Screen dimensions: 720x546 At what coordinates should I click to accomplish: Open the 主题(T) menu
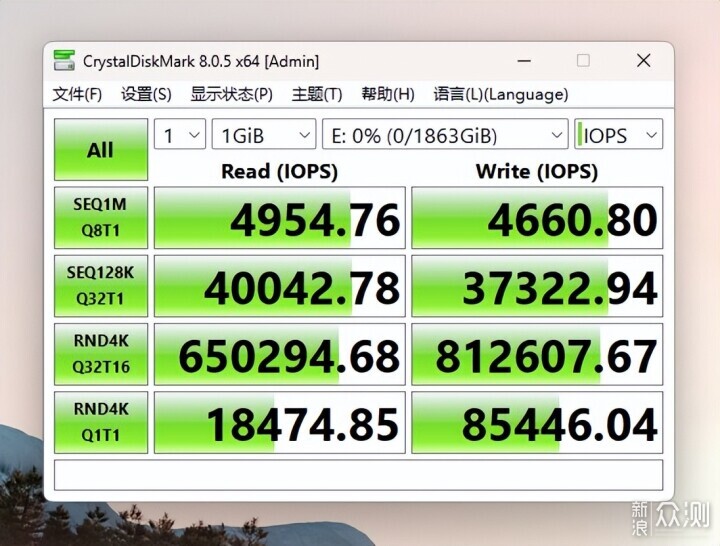pyautogui.click(x=317, y=95)
